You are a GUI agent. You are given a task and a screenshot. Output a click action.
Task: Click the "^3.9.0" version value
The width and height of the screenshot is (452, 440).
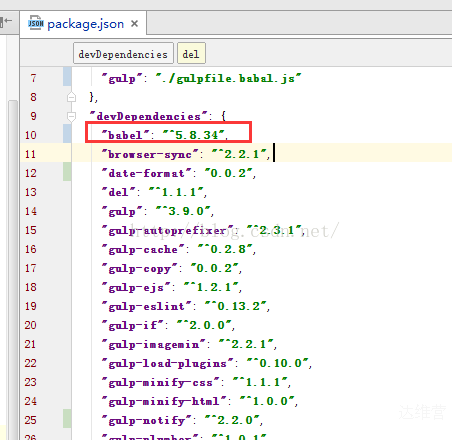pyautogui.click(x=183, y=211)
